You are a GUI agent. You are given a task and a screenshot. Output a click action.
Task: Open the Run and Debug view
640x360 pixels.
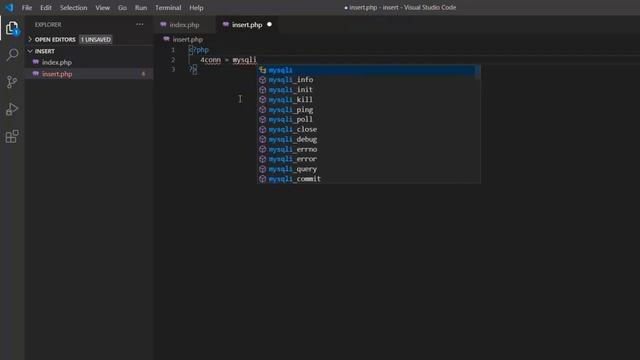(12, 109)
